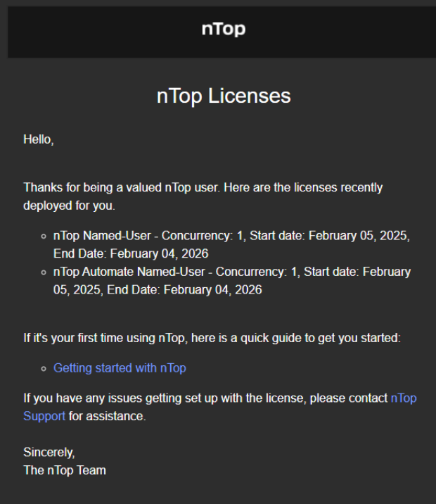Screen dimensions: 436x504
Task: Click the 'first time using nTop' sentence
Action: click(212, 338)
